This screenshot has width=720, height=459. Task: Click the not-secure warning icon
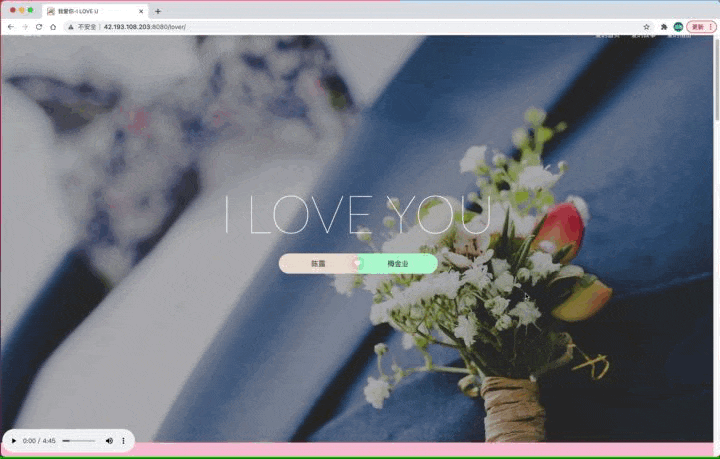coord(71,27)
